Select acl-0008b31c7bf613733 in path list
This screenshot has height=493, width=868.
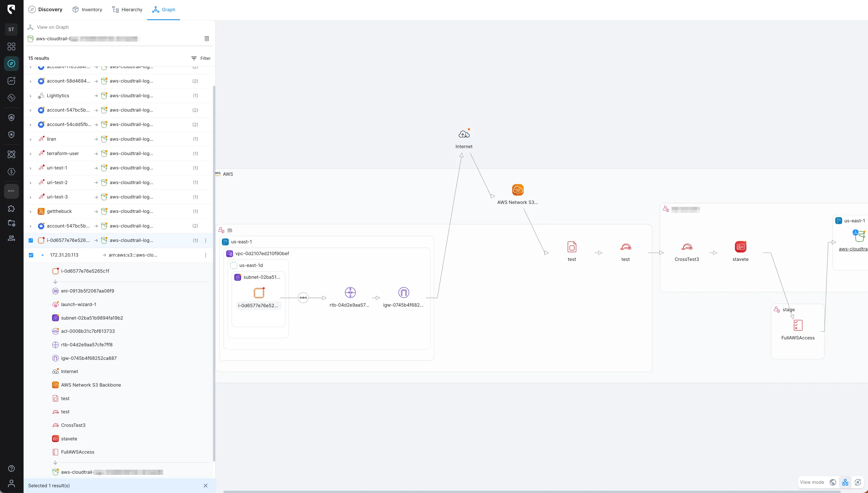(x=88, y=331)
